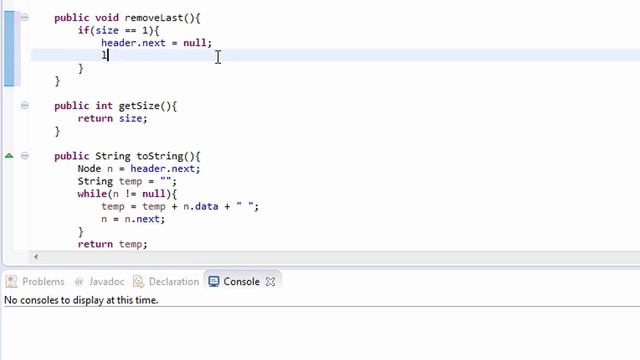Click the 'return temp;' line
This screenshot has width=640, height=360.
[x=112, y=244]
